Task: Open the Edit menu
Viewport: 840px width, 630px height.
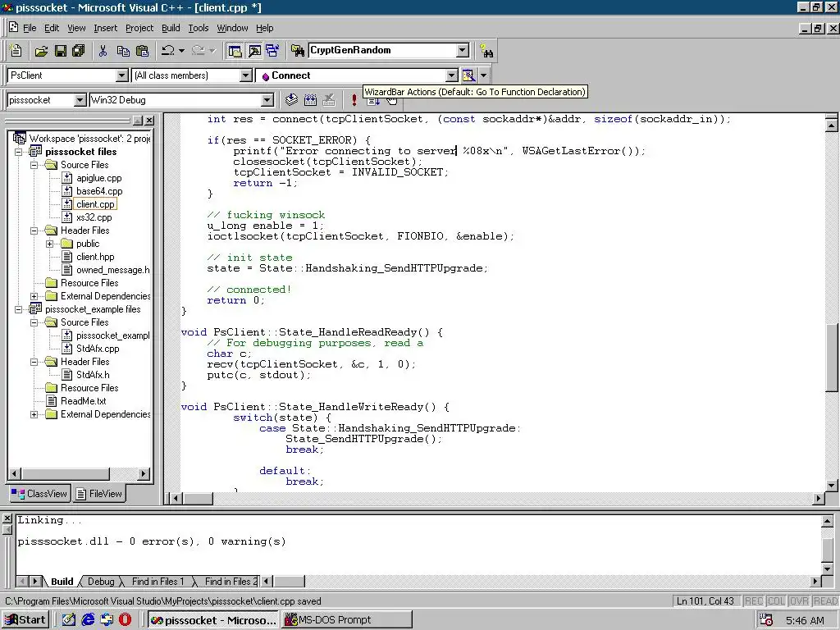Action: pos(52,28)
